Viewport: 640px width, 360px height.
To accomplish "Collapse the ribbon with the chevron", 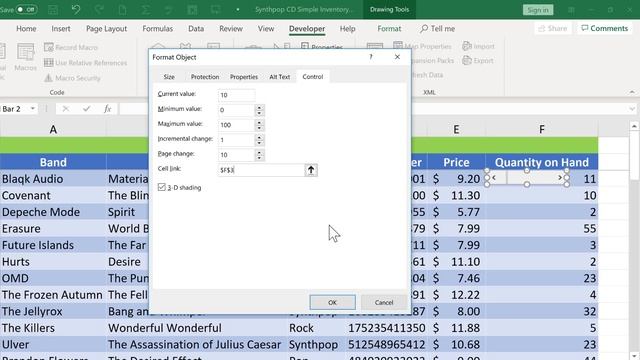I will coord(632,92).
